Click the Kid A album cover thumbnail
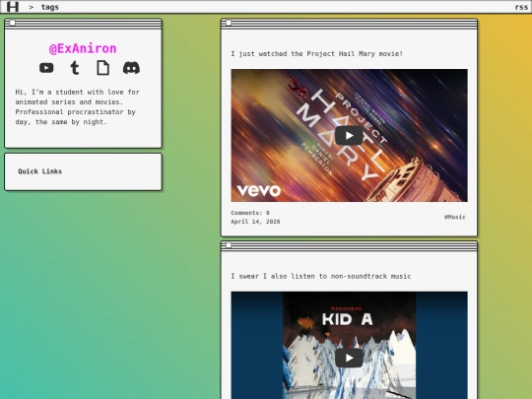The height and width of the screenshot is (399, 532). click(x=349, y=345)
